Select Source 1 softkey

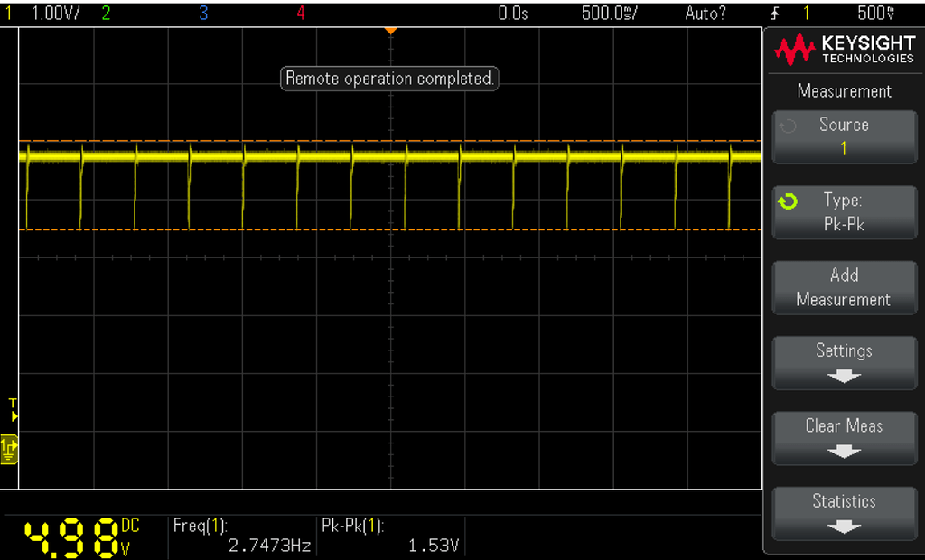[844, 136]
